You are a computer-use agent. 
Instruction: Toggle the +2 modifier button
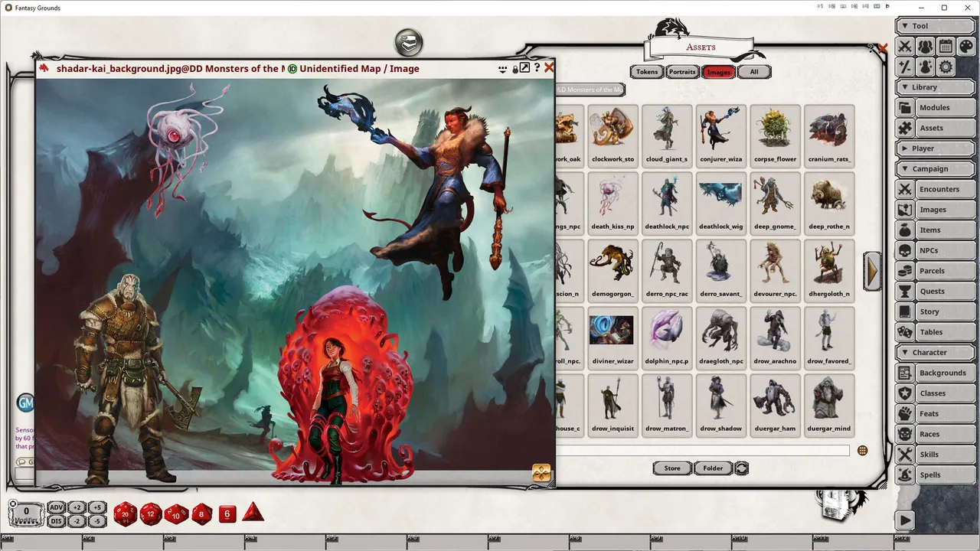point(77,507)
